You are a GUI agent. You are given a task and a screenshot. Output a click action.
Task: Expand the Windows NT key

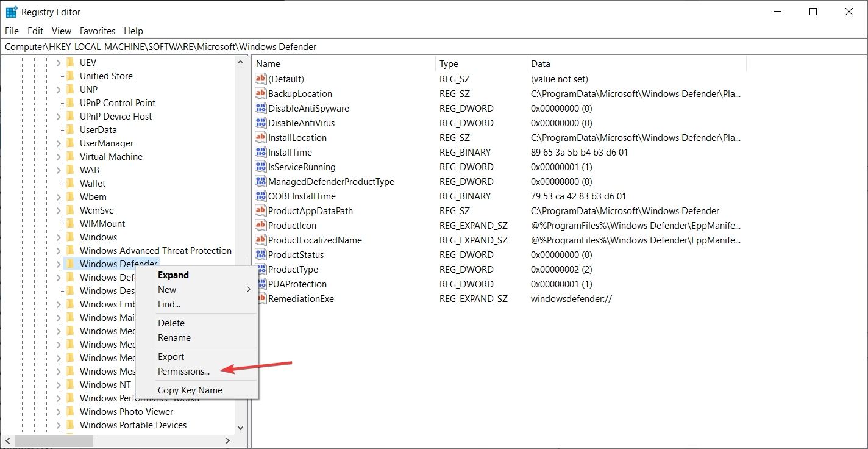[x=59, y=384]
